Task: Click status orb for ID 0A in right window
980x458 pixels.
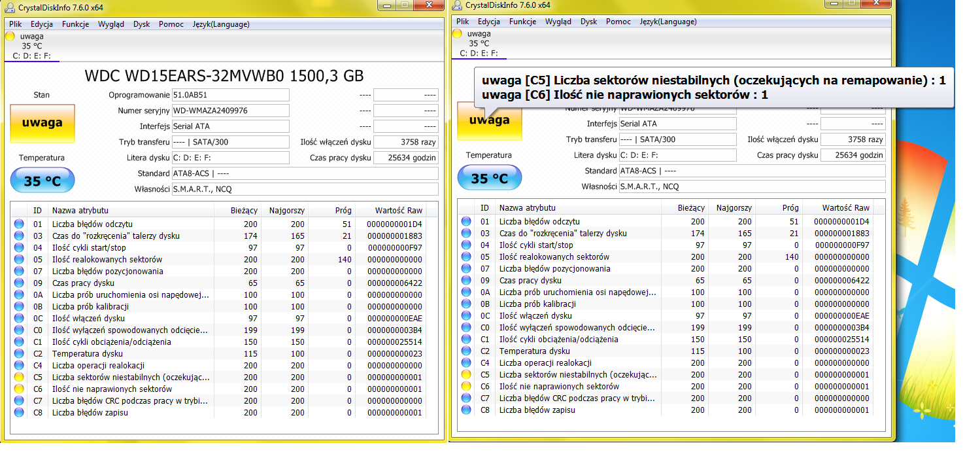Action: (466, 292)
